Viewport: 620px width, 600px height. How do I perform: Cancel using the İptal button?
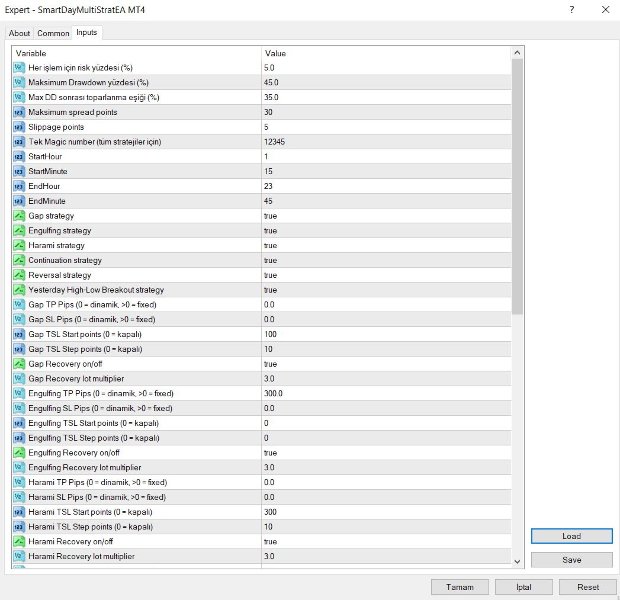click(x=524, y=587)
